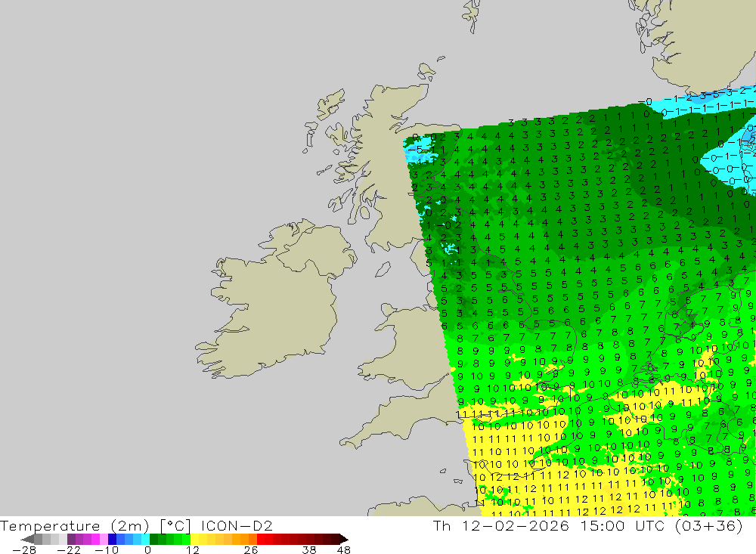Click the Wales landmass on the map
The height and width of the screenshot is (554, 756).
pyautogui.click(x=410, y=347)
